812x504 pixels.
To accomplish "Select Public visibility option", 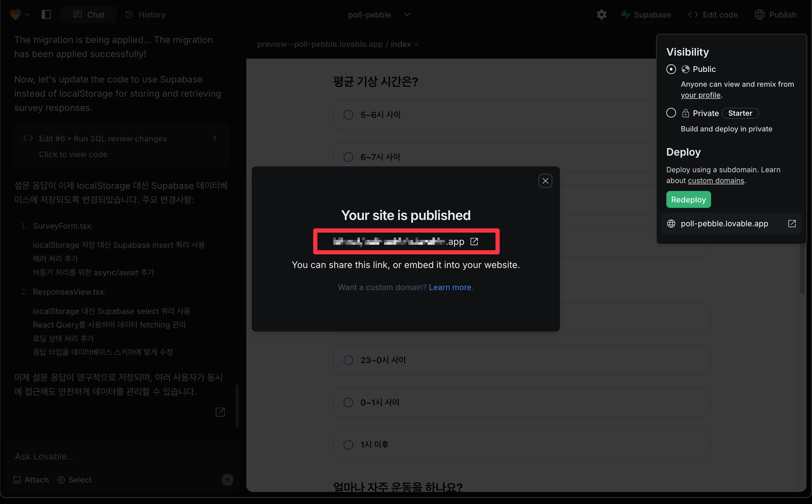I will [671, 69].
